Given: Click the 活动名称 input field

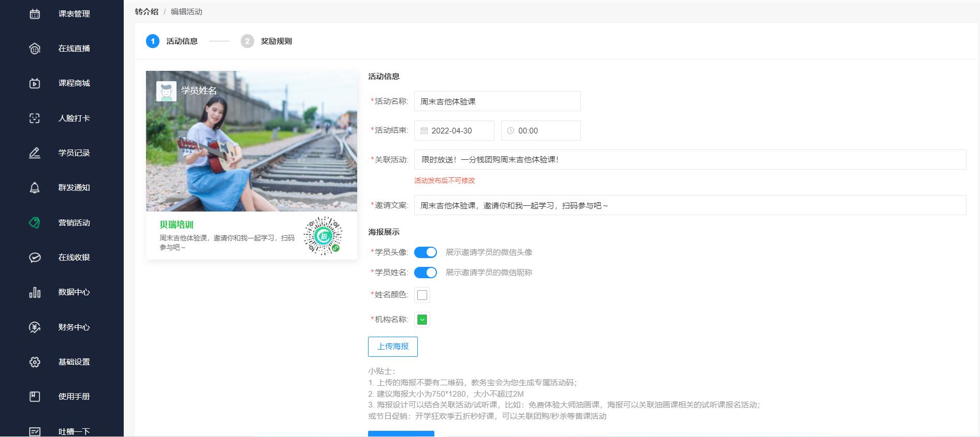Looking at the screenshot, I should click(x=498, y=101).
